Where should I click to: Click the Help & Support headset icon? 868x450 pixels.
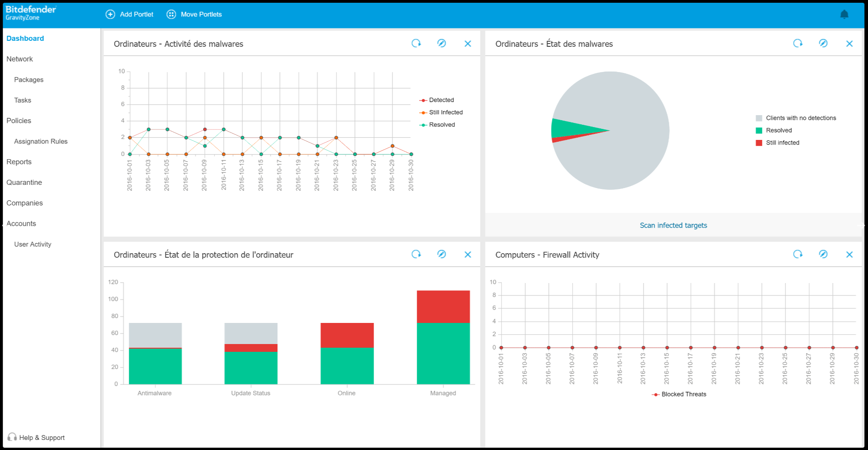click(12, 437)
